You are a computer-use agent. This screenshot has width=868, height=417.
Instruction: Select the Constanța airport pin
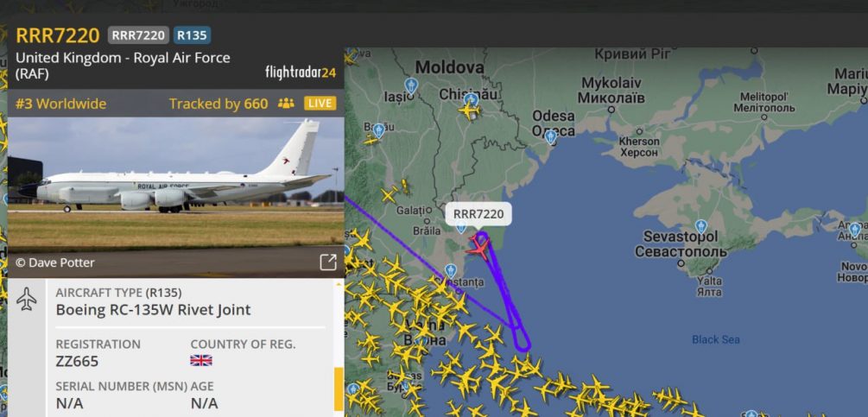(x=451, y=271)
